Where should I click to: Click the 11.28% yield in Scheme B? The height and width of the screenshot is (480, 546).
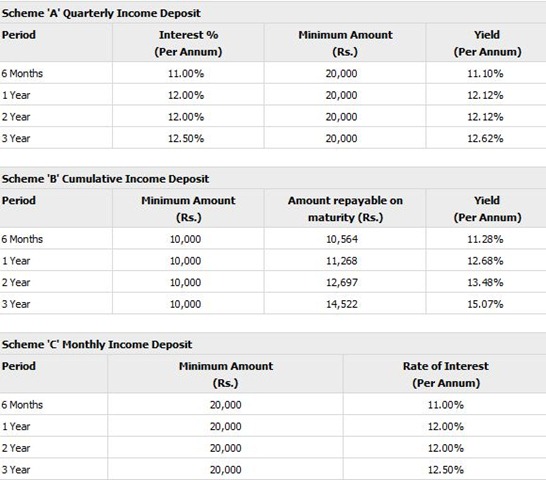click(x=485, y=239)
